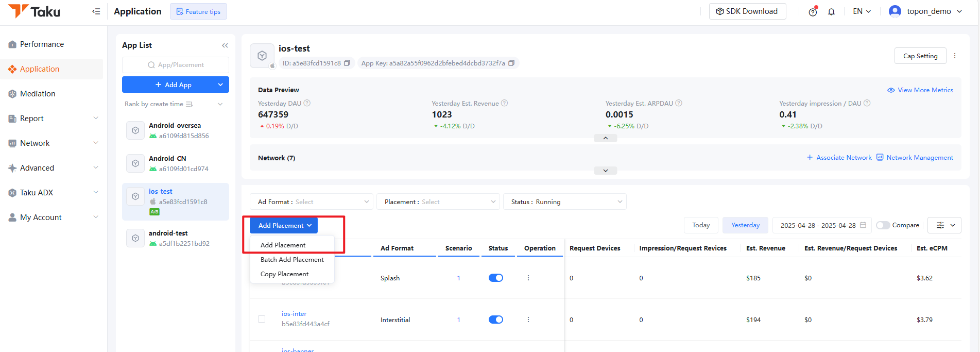Open the Ad Format filter dropdown
Screen dimensions: 980x352
click(312, 202)
